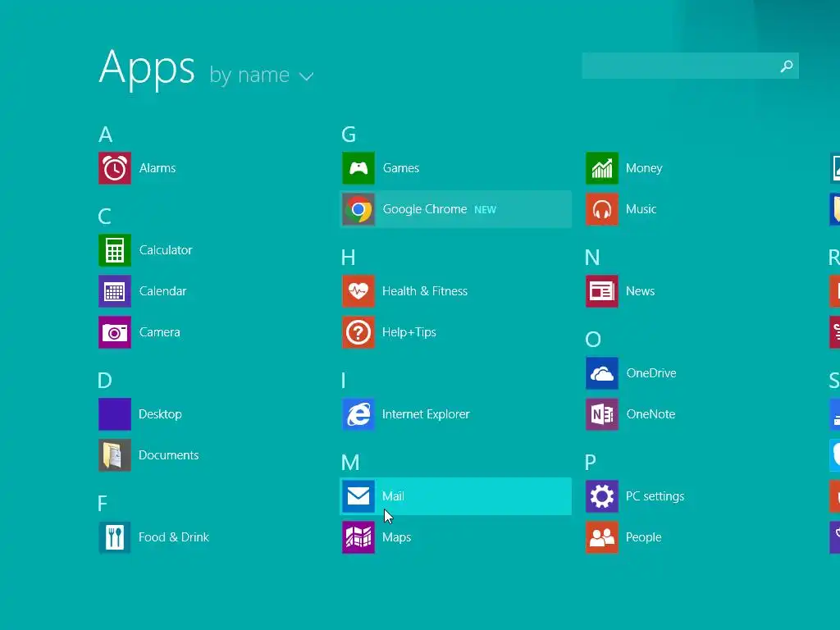Open the Health & Fitness heart icon
This screenshot has width=840, height=630.
[x=358, y=291]
